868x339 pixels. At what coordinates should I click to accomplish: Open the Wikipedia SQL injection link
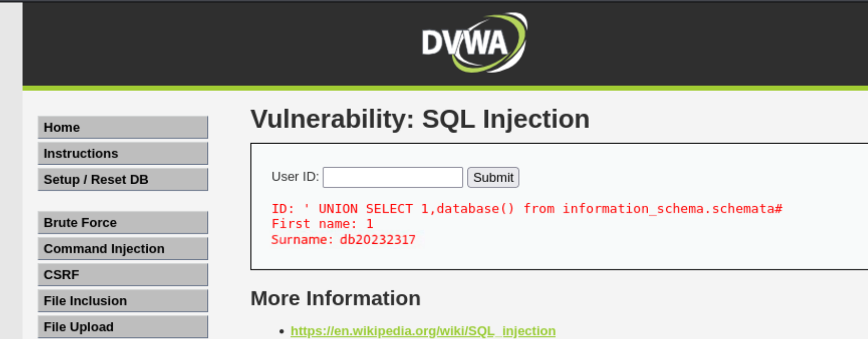click(x=423, y=331)
